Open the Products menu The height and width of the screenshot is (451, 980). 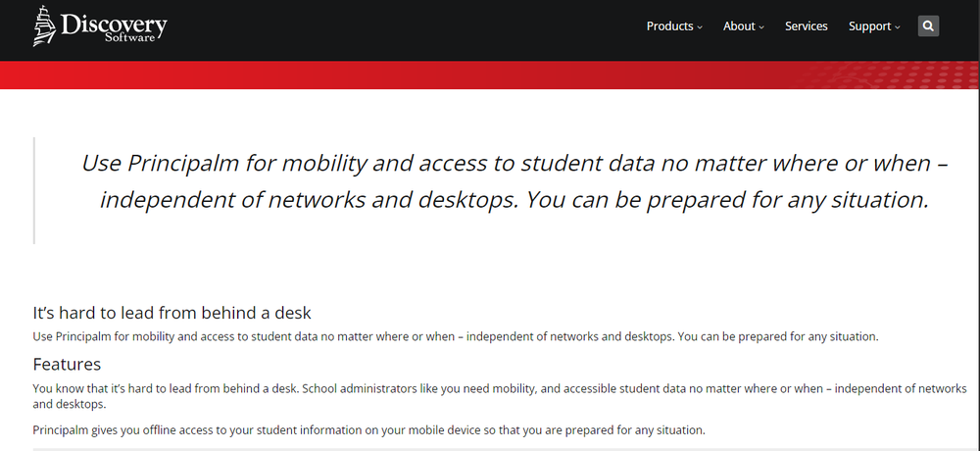(x=669, y=26)
